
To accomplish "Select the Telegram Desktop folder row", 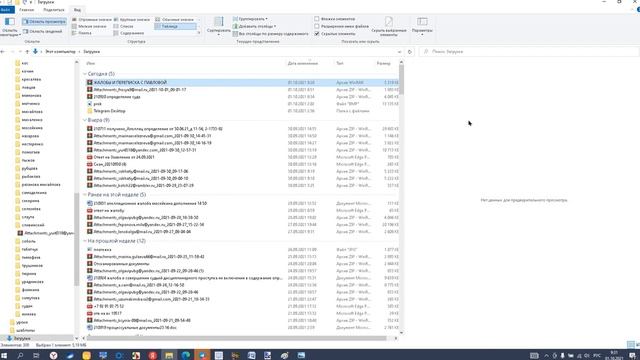I will click(242, 111).
